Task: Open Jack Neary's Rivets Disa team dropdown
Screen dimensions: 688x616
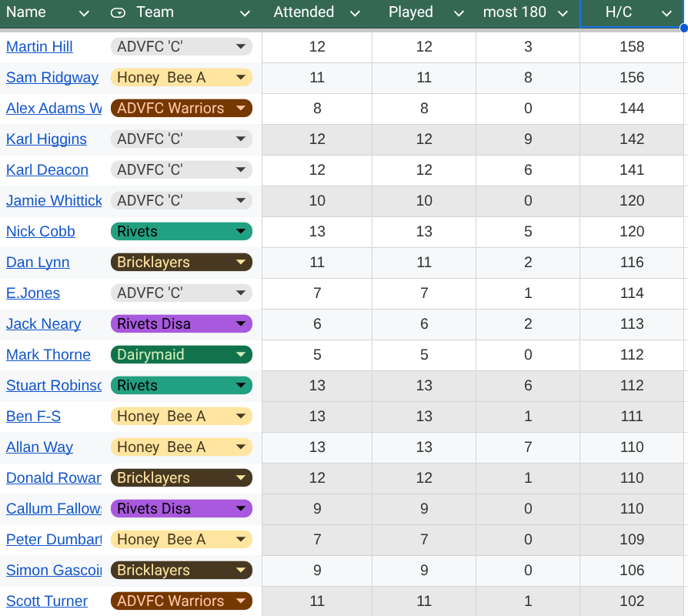Action: click(241, 324)
